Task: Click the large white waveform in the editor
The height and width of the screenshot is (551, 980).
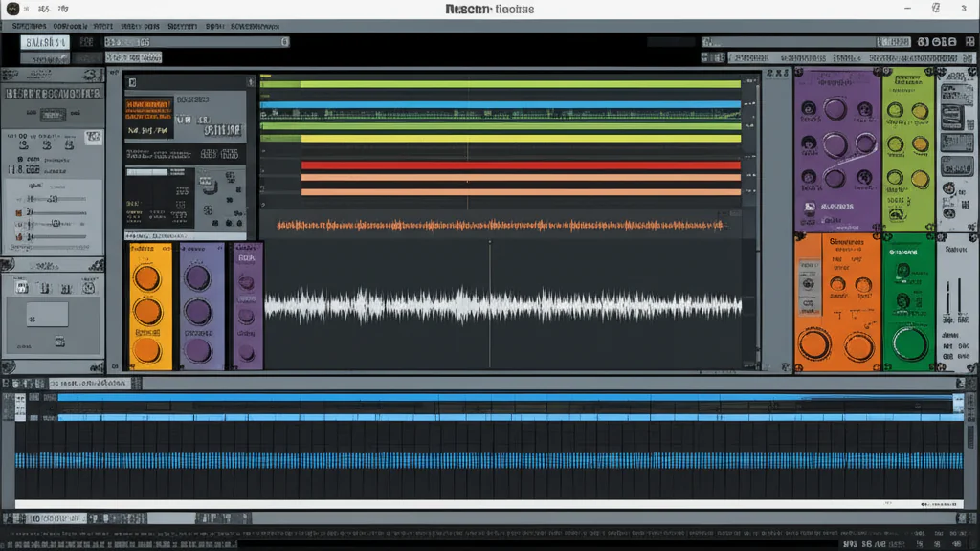Action: 503,305
